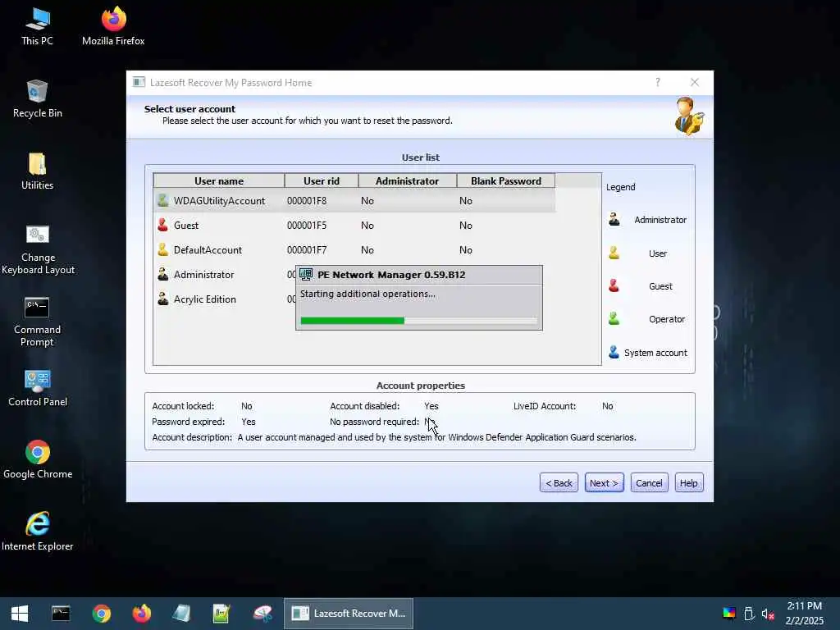Image resolution: width=840 pixels, height=630 pixels.
Task: Close the Lazesoft Recover My Password window
Action: (x=694, y=82)
